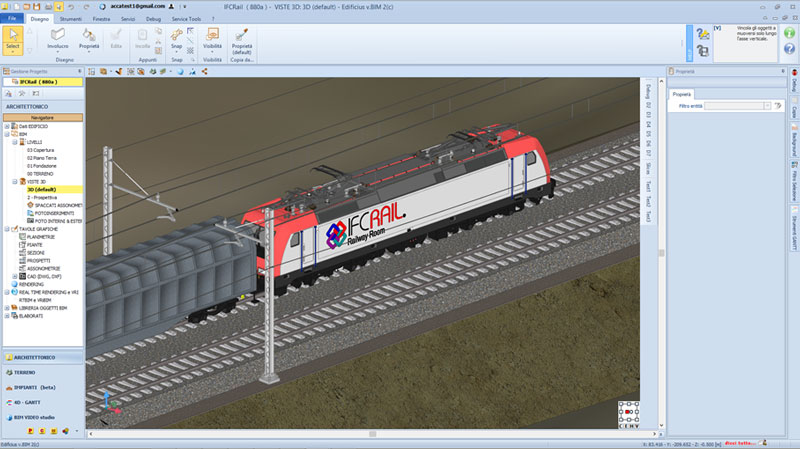Click the Undo arrow in title bar
The width and height of the screenshot is (800, 449).
pos(71,7)
